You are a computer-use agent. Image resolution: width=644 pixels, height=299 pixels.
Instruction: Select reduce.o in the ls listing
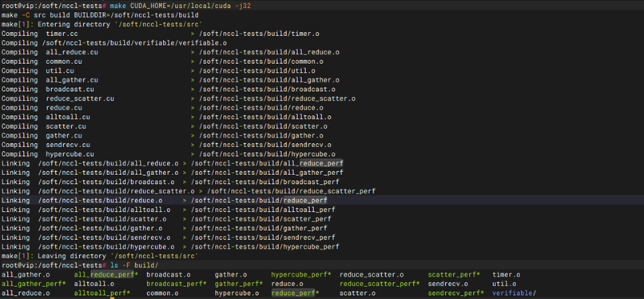click(x=287, y=284)
